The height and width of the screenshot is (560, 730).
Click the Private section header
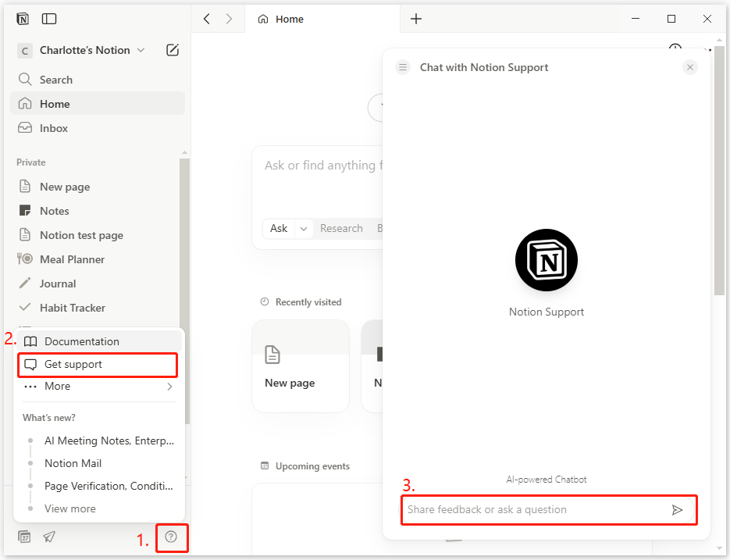[x=30, y=162]
